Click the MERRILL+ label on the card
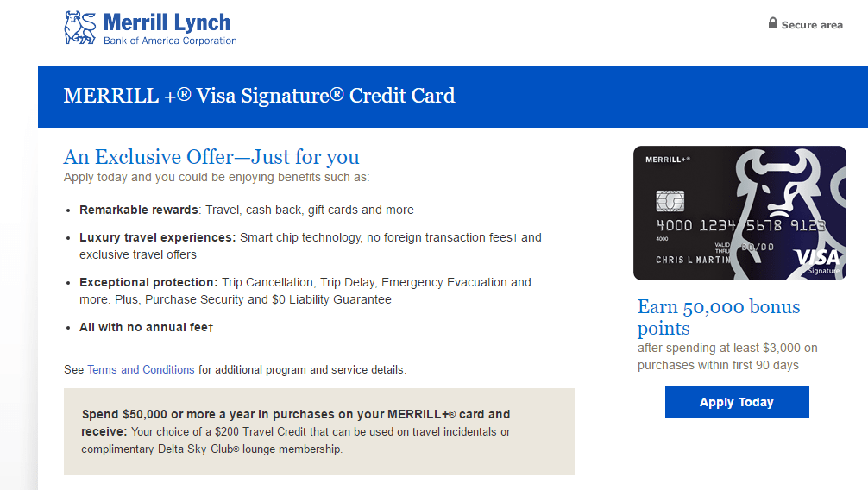This screenshot has width=868, height=490. [668, 160]
